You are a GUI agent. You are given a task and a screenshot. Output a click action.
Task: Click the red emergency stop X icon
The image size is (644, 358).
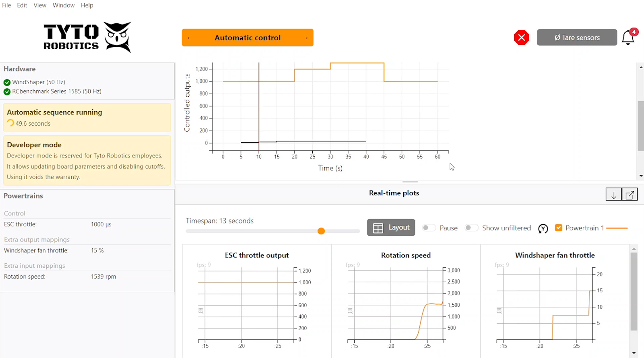click(521, 37)
